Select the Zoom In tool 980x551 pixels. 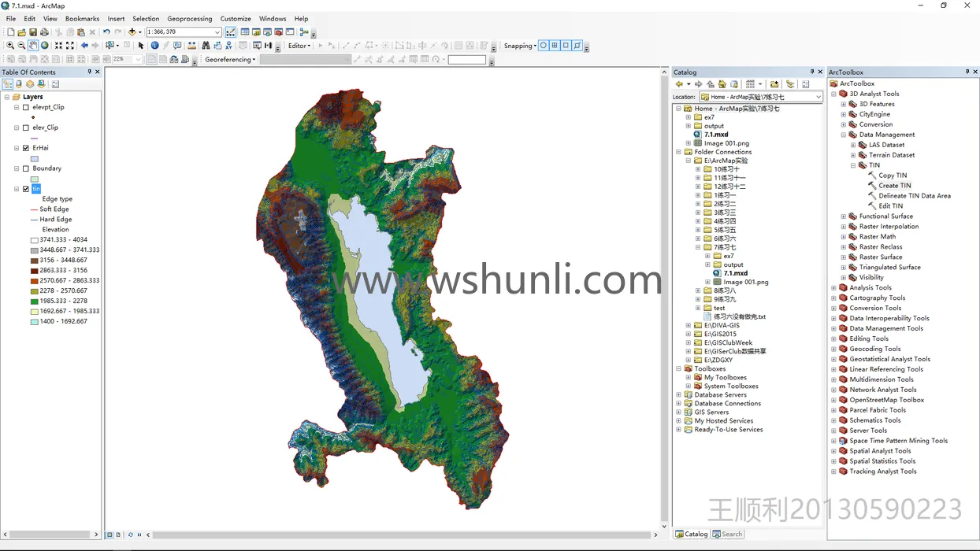coord(10,46)
